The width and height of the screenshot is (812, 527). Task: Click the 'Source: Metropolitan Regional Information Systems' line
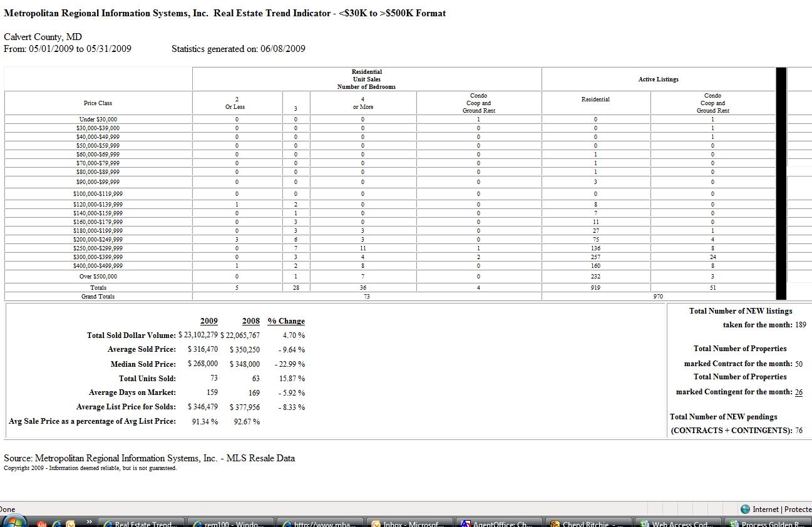pos(149,458)
